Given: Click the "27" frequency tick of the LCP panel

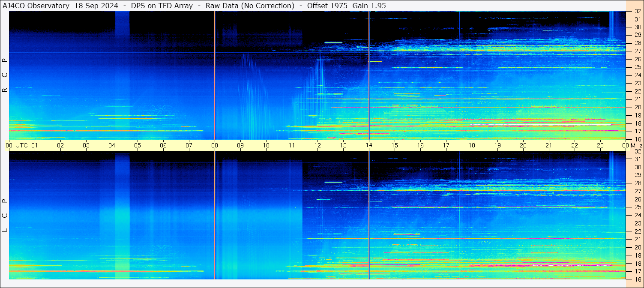Looking at the screenshot, I should pyautogui.click(x=638, y=191).
